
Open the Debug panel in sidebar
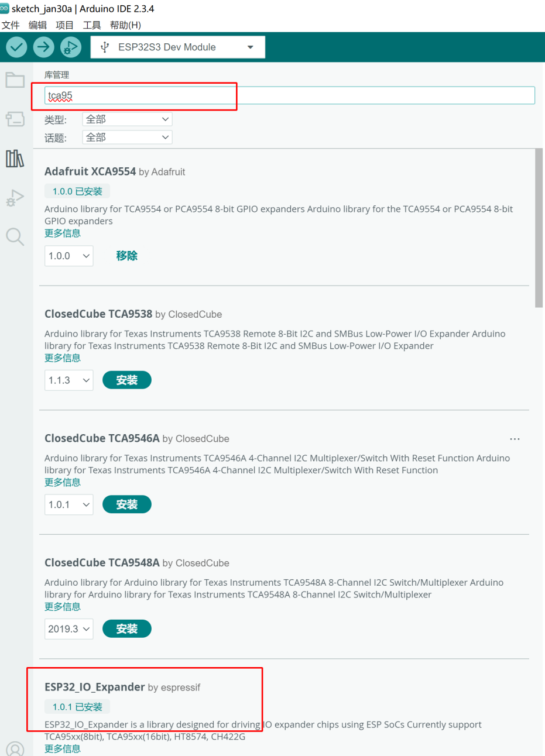tap(15, 198)
